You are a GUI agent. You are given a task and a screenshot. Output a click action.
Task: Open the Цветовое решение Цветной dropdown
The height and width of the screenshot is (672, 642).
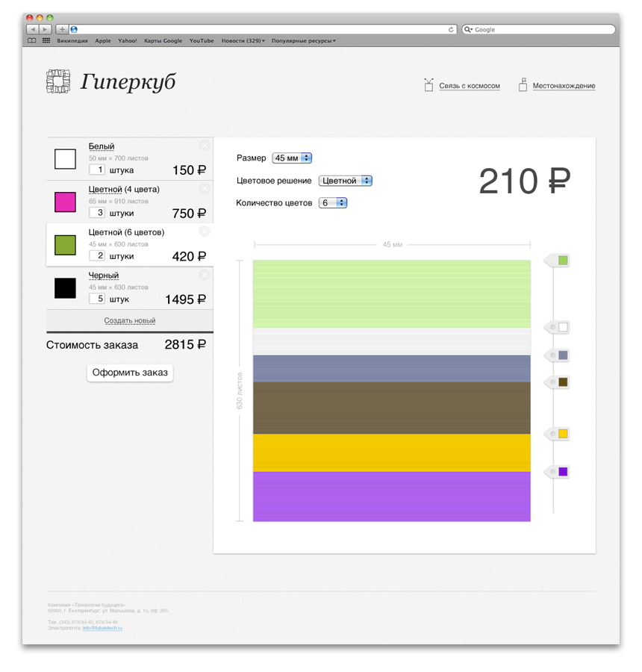tap(345, 181)
